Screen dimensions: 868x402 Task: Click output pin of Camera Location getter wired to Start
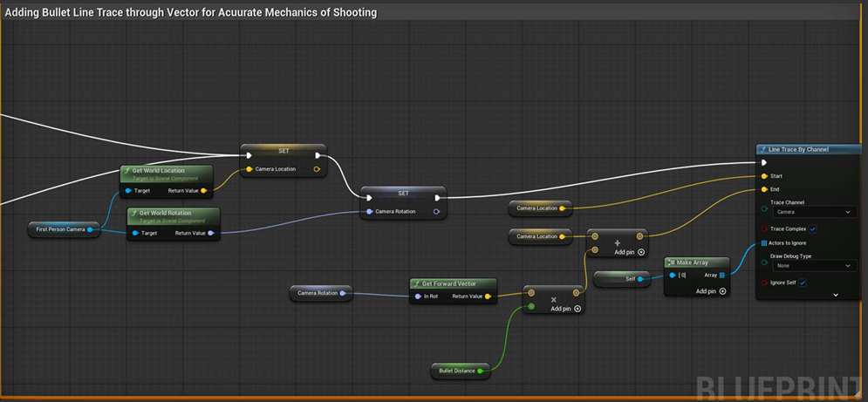pyautogui.click(x=563, y=208)
